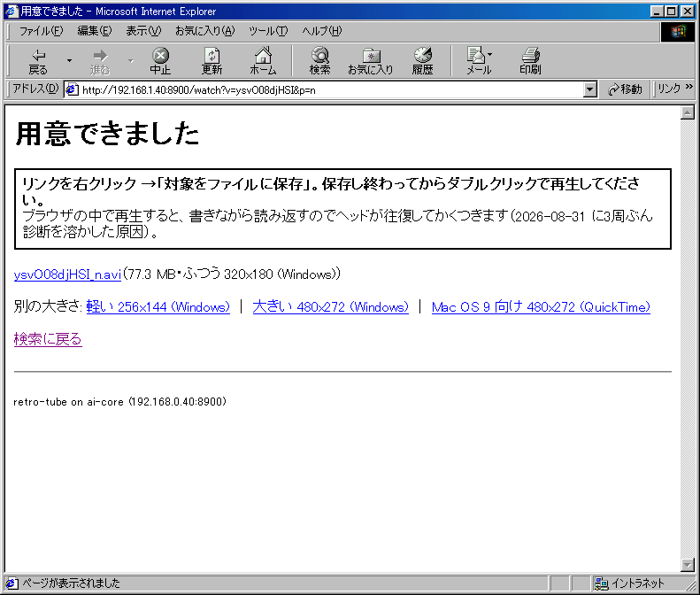Click the イントラネット zone status indicator

pos(628,583)
